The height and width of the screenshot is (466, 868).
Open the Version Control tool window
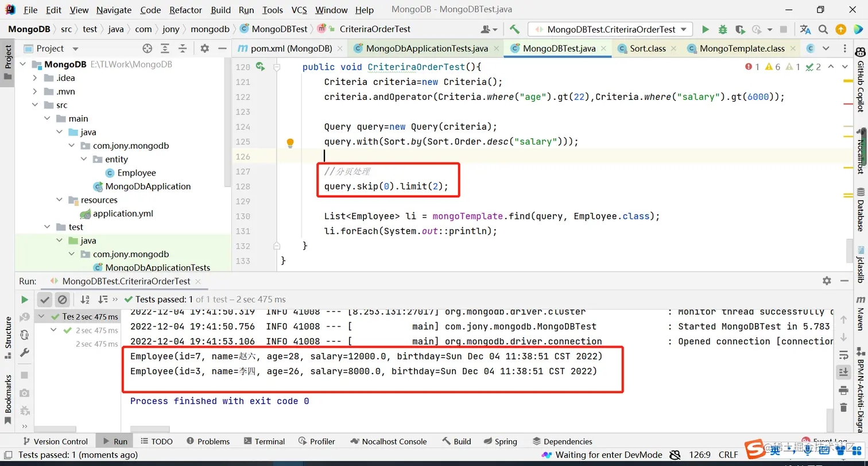coord(55,441)
